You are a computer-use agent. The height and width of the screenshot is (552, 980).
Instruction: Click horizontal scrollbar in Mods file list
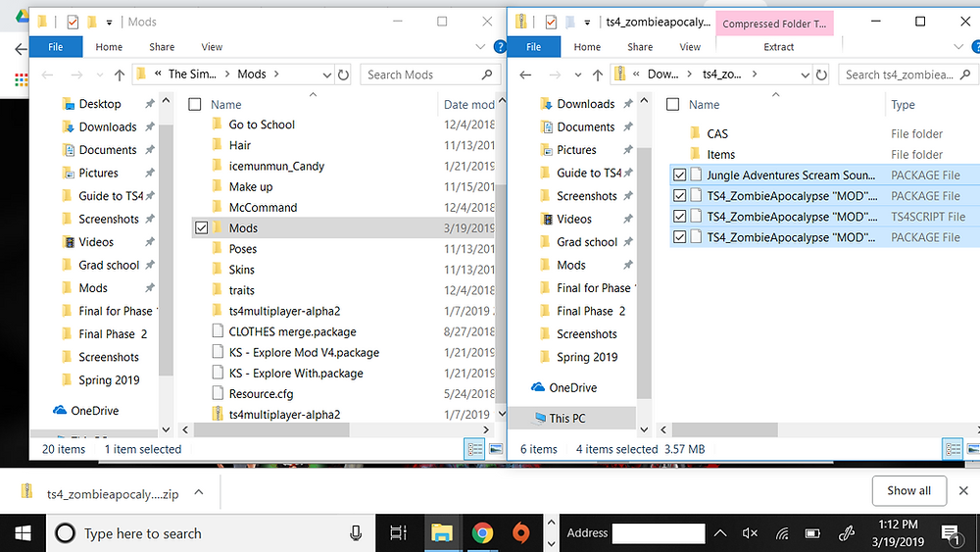click(271, 430)
